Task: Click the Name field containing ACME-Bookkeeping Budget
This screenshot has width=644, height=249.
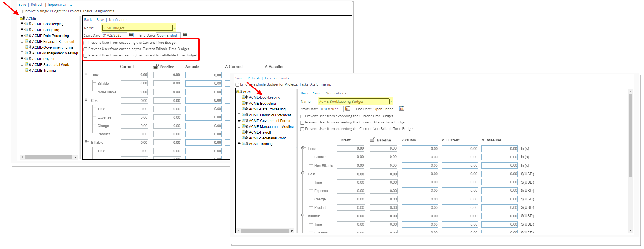Action: 354,101
